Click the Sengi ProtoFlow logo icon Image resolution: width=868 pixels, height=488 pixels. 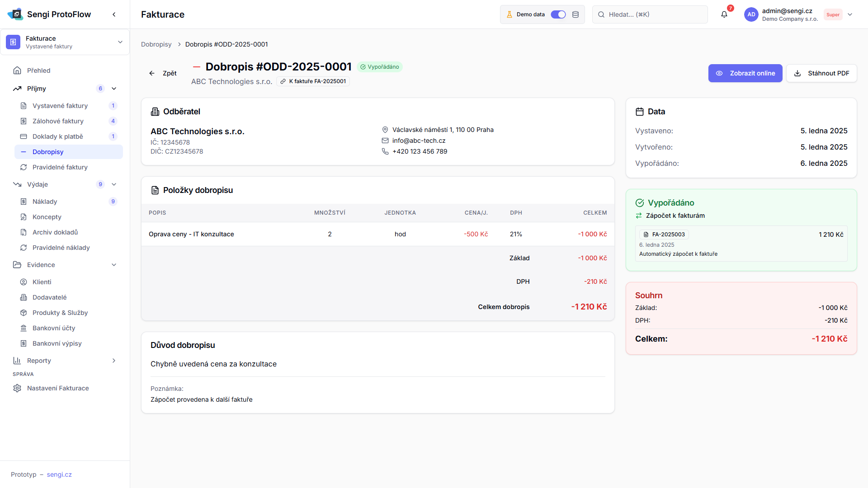[x=15, y=14]
